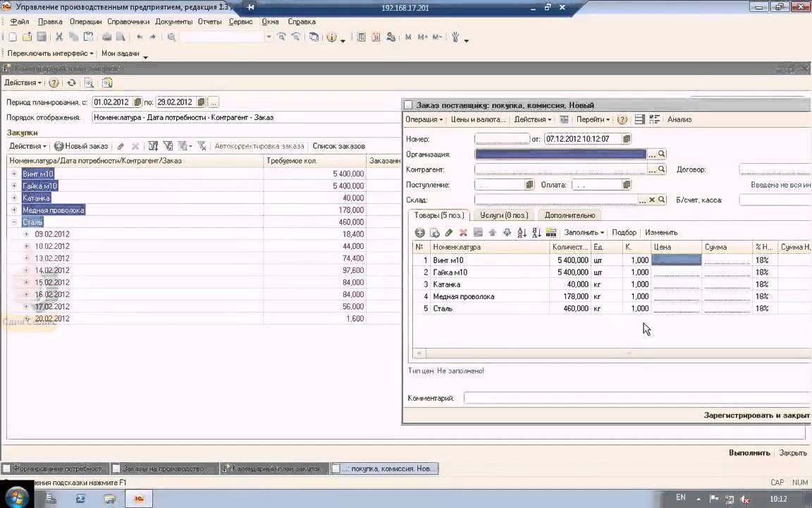Open the Help info icon in main toolbar
Image resolution: width=812 pixels, height=508 pixels.
pos(331,37)
